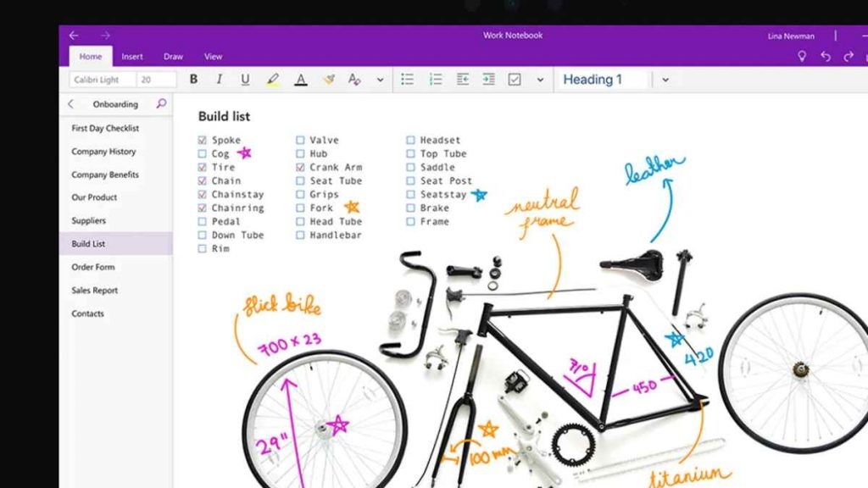Click the Work Notebook title
The image size is (868, 488).
coord(513,36)
